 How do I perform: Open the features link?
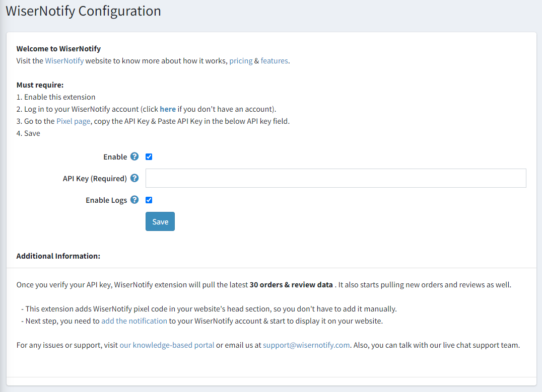(x=274, y=61)
